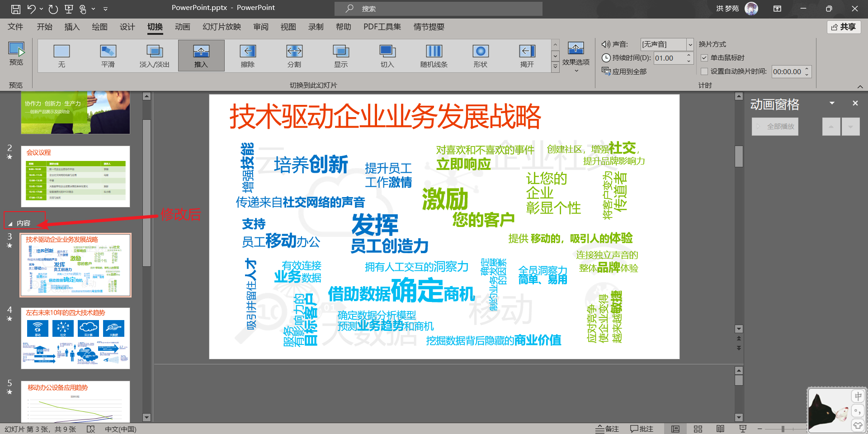This screenshot has width=868, height=434.
Task: Select the 推入 (Push) transition
Action: pos(201,56)
